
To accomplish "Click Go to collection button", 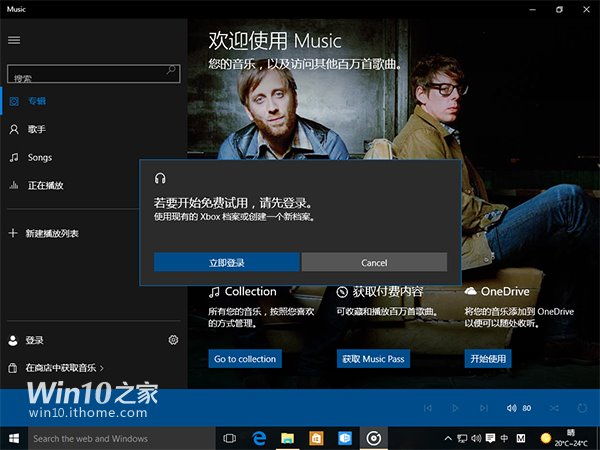I will pyautogui.click(x=245, y=359).
